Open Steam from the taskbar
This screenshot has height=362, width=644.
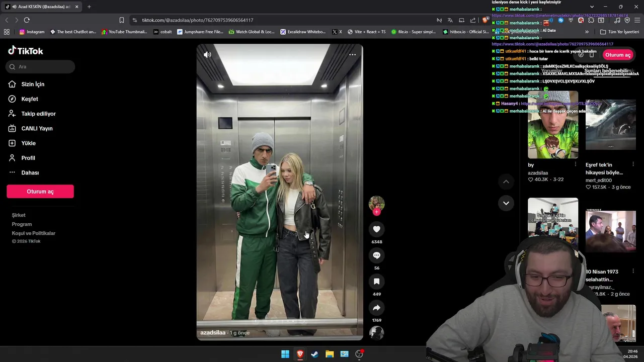pyautogui.click(x=314, y=354)
